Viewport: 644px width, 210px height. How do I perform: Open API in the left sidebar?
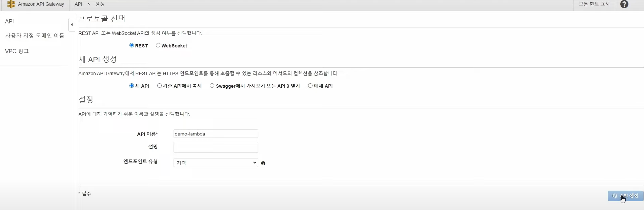[9, 21]
